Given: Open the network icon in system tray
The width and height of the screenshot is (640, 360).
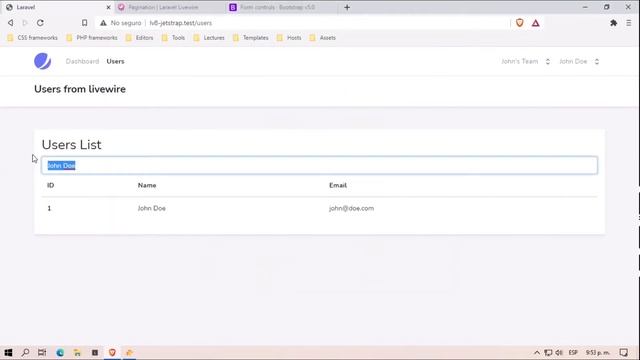Looking at the screenshot, I should click(548, 352).
